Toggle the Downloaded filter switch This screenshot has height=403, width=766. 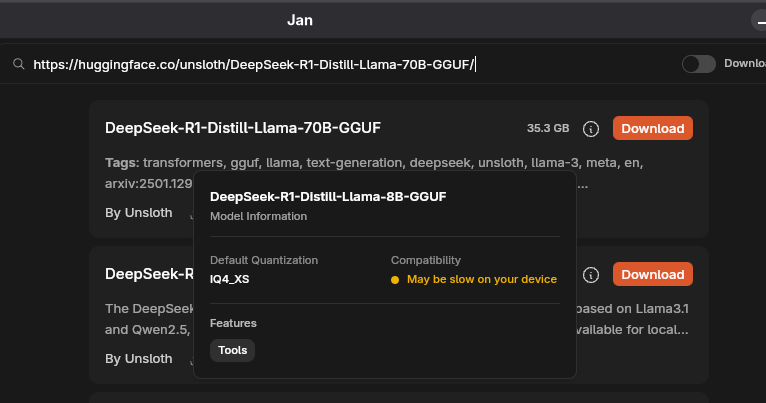698,64
